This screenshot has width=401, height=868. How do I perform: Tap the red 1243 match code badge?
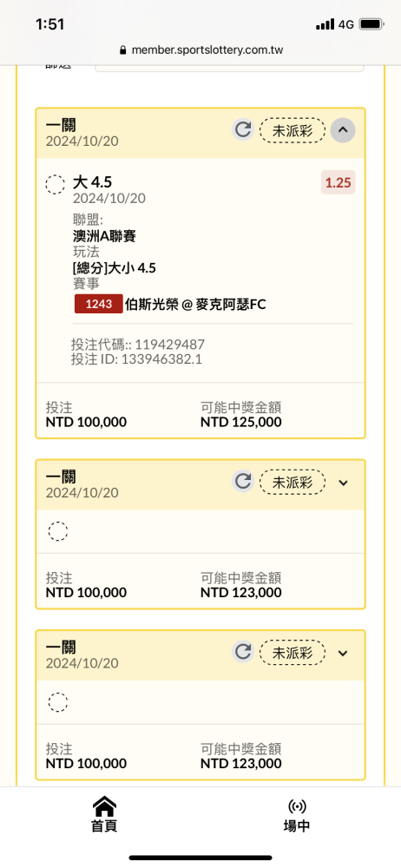coord(99,304)
